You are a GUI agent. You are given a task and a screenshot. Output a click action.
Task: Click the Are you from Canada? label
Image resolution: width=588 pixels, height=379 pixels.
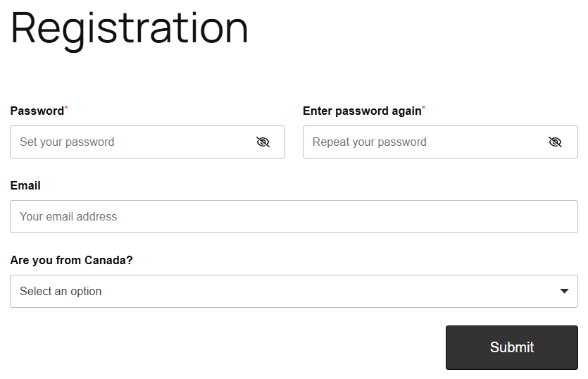(71, 260)
